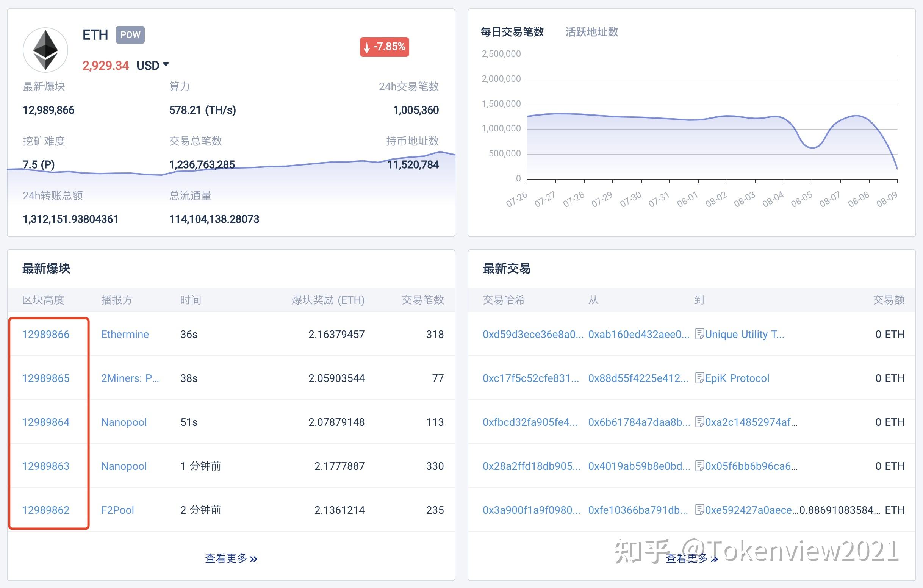Click contract icon beside 0x05f6bb6b96ca6...
Image resolution: width=923 pixels, height=588 pixels.
tap(699, 466)
